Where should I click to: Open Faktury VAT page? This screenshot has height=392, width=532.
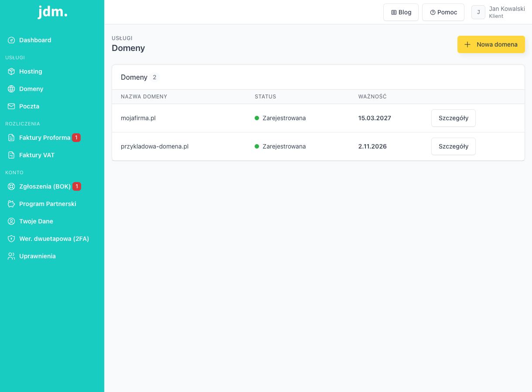pos(52,155)
